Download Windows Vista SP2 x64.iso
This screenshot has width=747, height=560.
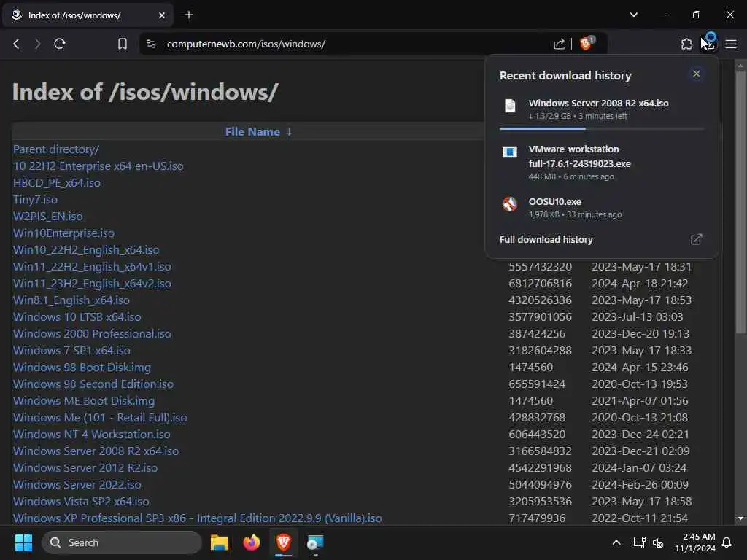coord(81,501)
